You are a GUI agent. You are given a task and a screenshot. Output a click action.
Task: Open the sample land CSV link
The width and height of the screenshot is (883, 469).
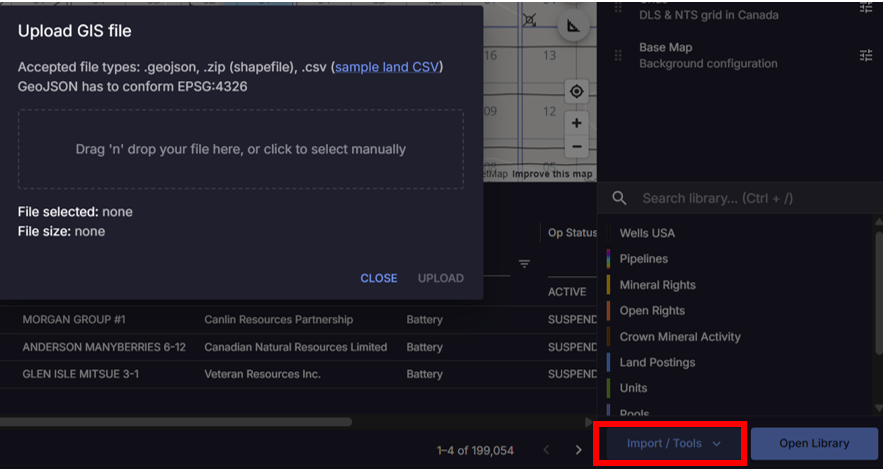click(388, 67)
